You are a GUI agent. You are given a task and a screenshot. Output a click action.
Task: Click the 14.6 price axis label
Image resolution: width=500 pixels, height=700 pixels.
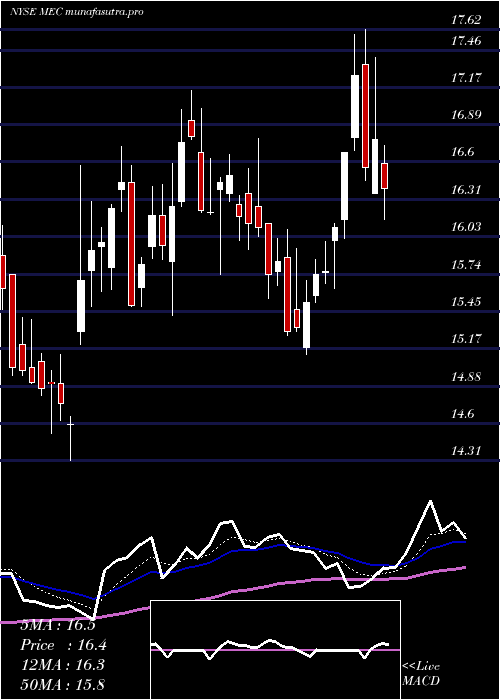coord(463,414)
